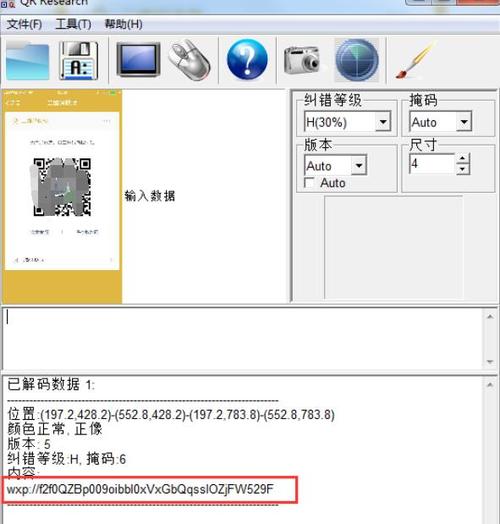Click the empty QR preview panel on right
Viewport: 500px width, 524px height.
click(x=393, y=247)
